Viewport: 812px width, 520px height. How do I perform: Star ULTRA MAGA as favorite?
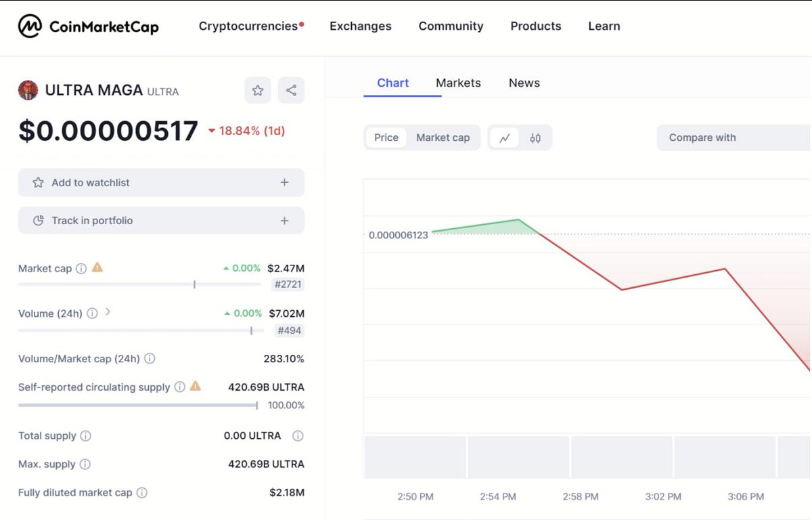(258, 90)
